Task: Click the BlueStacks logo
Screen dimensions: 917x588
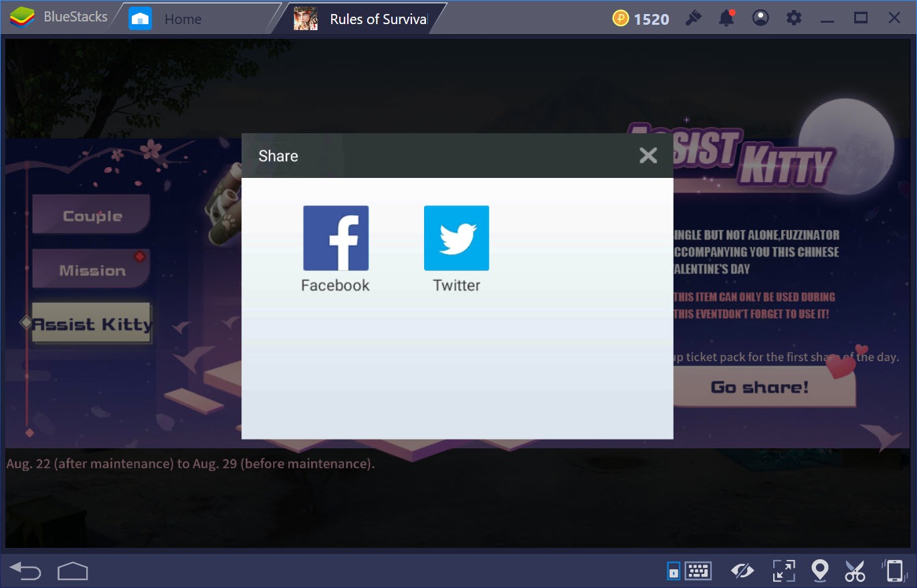Action: pyautogui.click(x=22, y=17)
